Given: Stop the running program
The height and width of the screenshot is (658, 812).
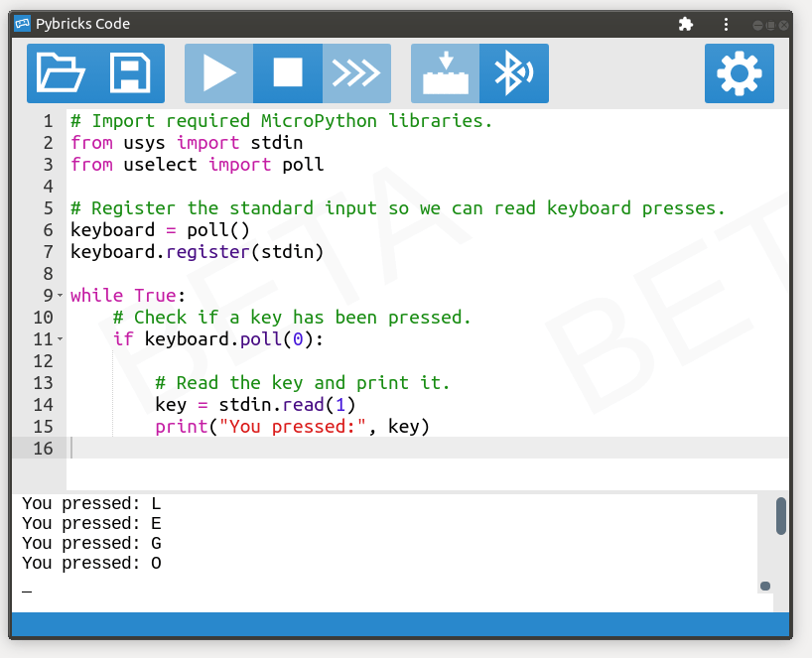Looking at the screenshot, I should pos(287,72).
